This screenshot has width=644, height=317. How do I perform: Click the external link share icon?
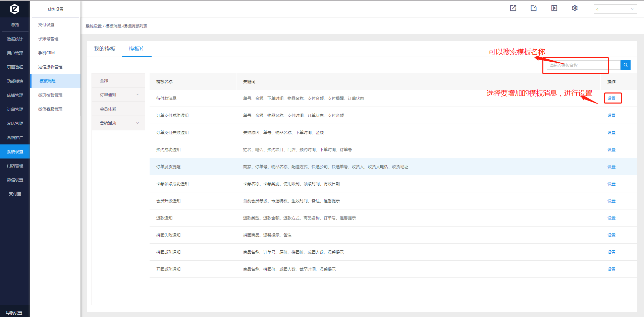tap(513, 8)
